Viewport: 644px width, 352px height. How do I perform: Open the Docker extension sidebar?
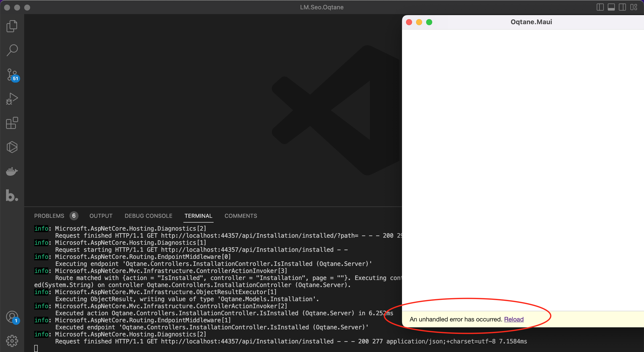tap(12, 171)
